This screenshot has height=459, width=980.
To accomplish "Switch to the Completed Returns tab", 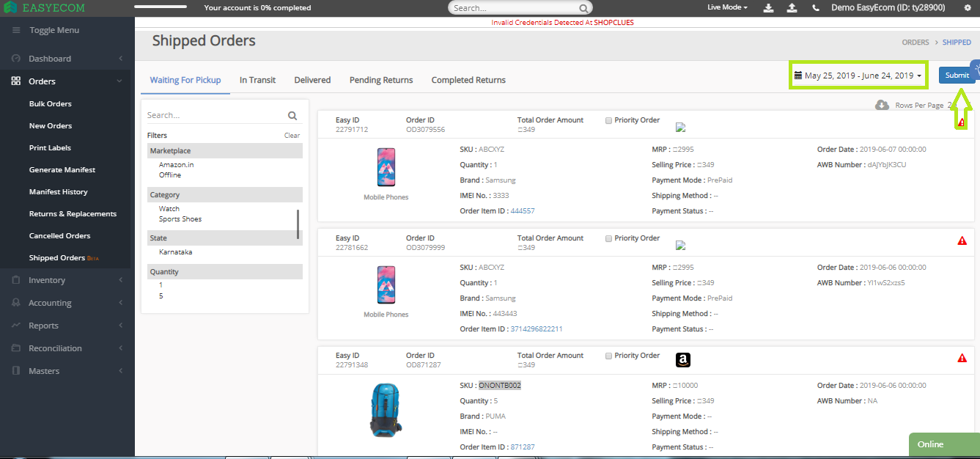I will (x=468, y=80).
